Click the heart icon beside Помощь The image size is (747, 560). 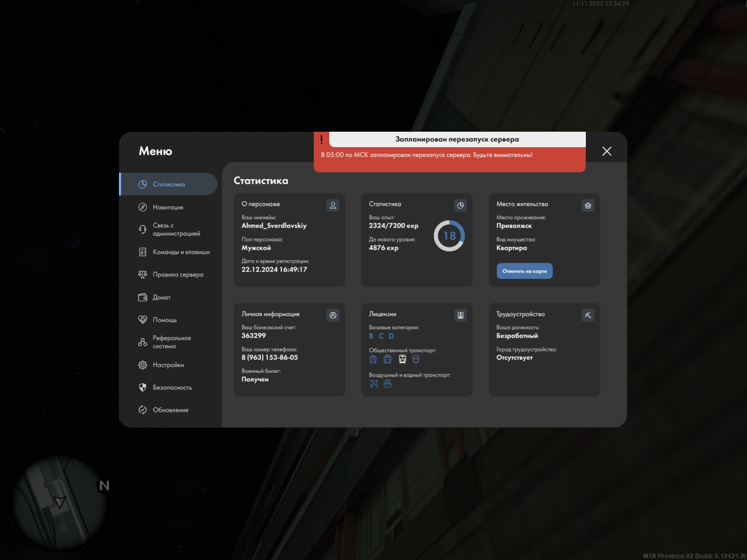pyautogui.click(x=142, y=320)
